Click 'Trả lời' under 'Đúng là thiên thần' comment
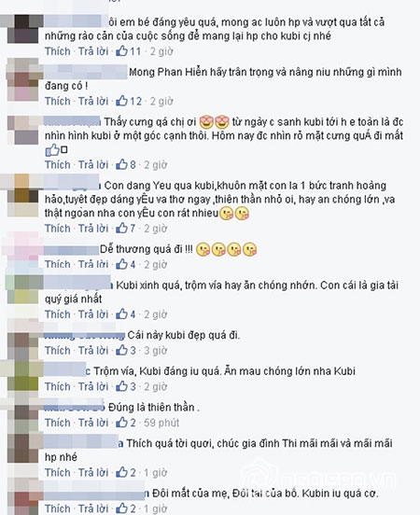Screen dimensions: 420x515 [x=93, y=423]
